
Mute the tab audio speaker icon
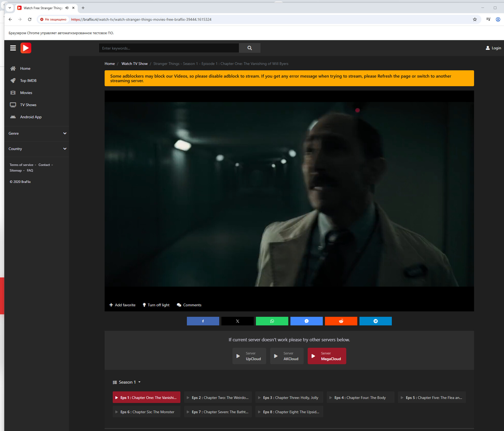[x=67, y=8]
